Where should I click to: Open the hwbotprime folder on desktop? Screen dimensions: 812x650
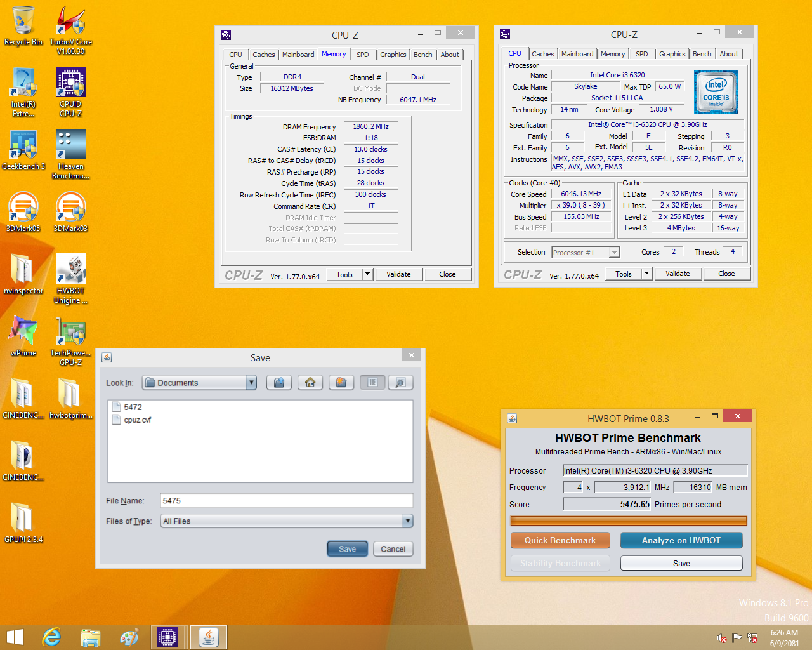70,399
